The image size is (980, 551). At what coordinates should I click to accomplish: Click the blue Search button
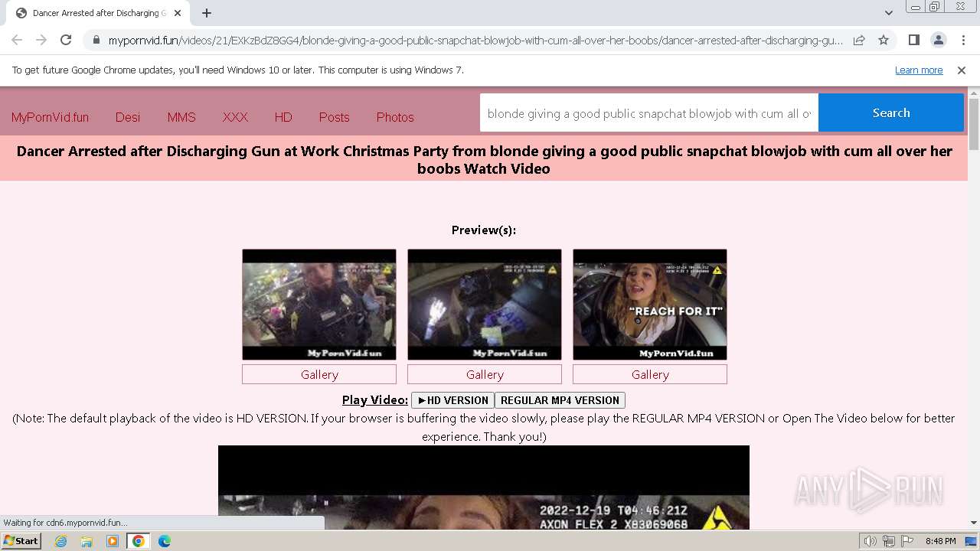[891, 112]
